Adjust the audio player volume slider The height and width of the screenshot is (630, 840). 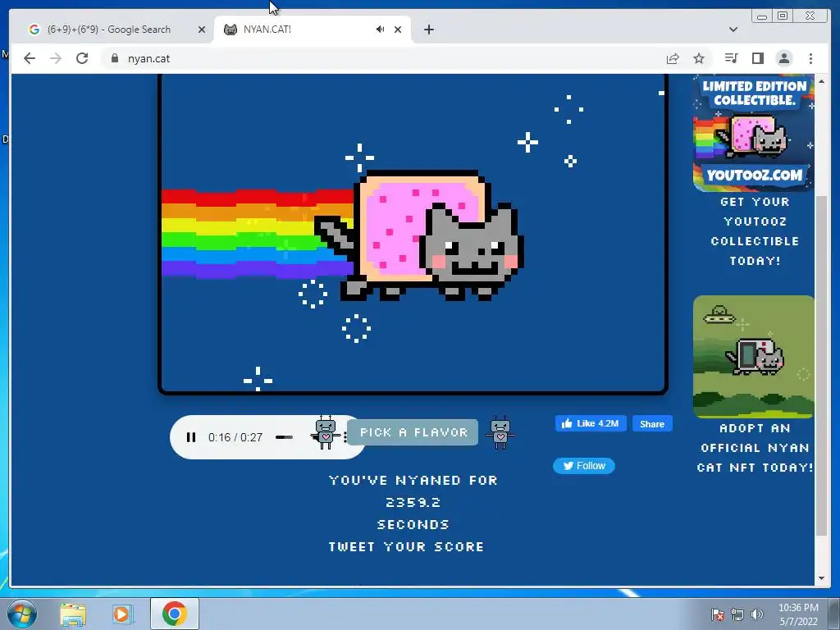(284, 437)
